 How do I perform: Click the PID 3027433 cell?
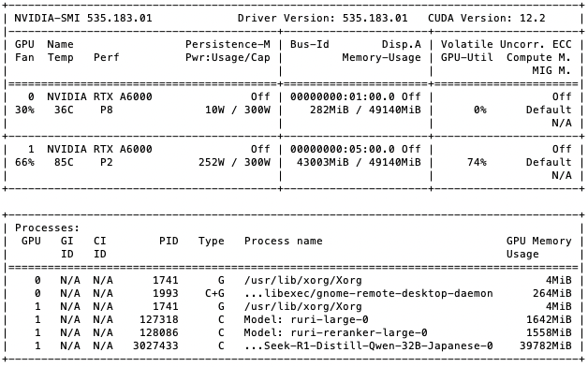pyautogui.click(x=155, y=345)
